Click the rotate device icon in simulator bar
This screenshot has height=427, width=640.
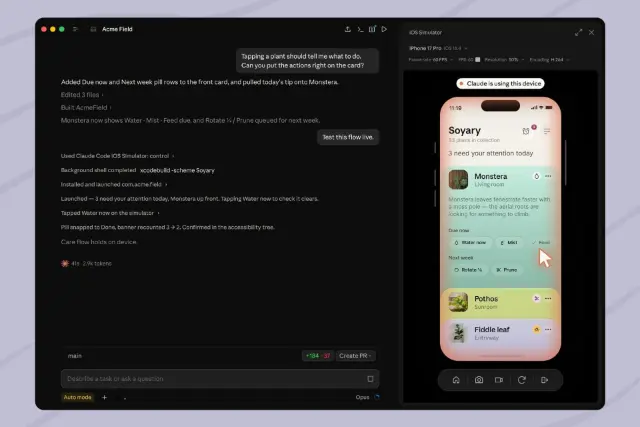tap(522, 380)
